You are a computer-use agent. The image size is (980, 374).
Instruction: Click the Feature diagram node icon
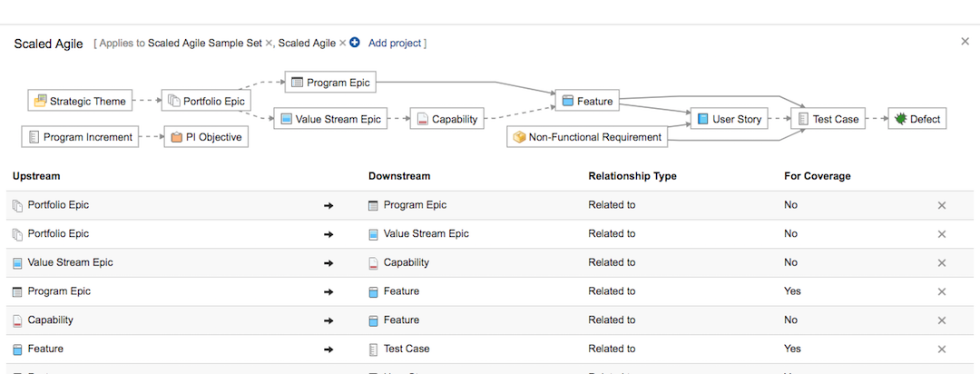(x=567, y=101)
